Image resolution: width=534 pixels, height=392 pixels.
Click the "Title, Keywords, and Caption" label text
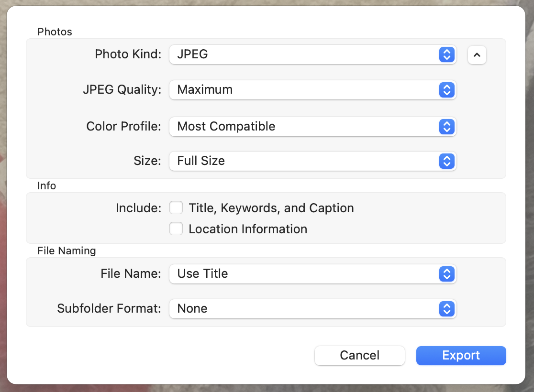271,208
